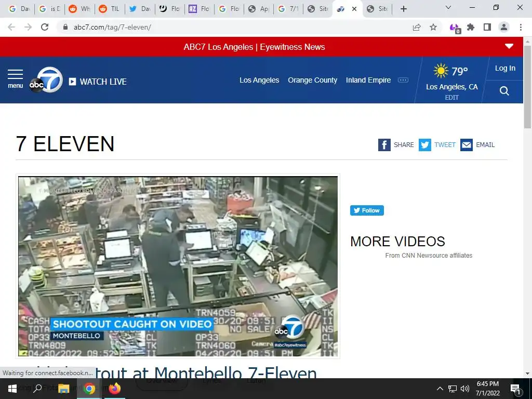This screenshot has height=399, width=532.
Task: Switch to the AZ lyrics tab
Action: click(x=199, y=9)
